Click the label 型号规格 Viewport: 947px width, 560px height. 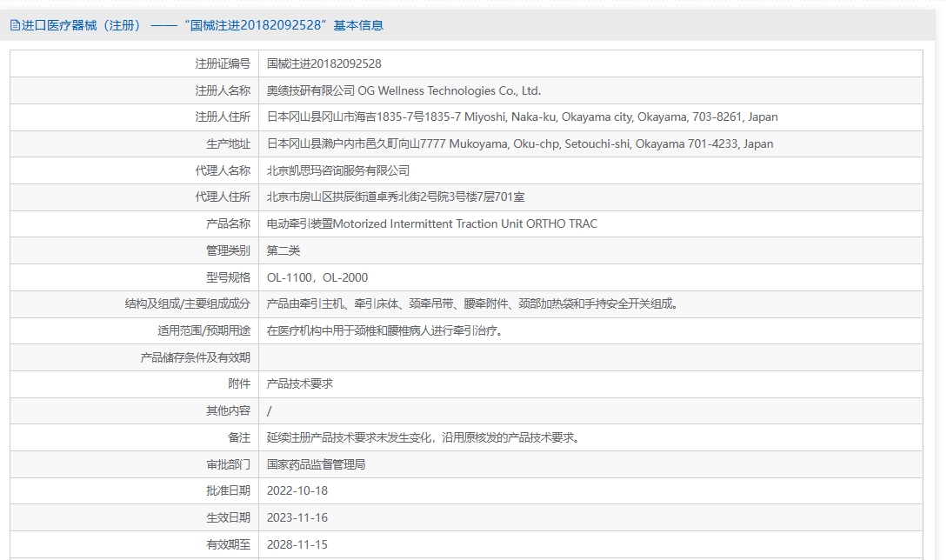pos(228,277)
